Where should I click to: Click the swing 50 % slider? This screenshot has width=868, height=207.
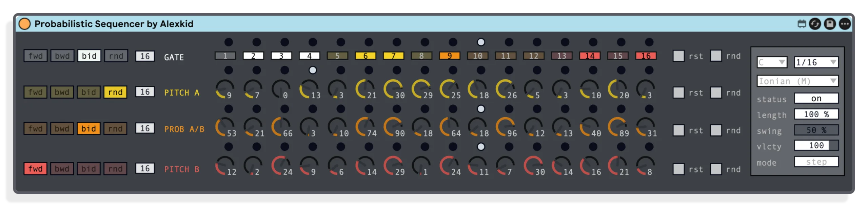pyautogui.click(x=816, y=130)
